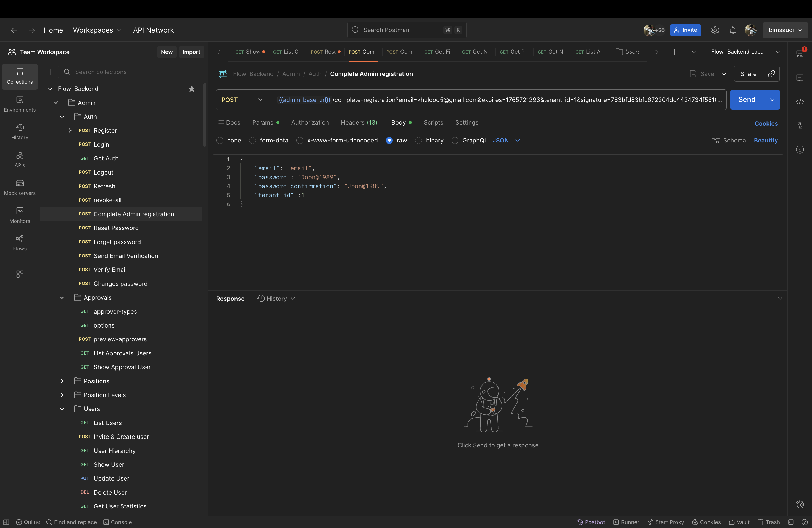Open the Monitors sidebar panel
Screen dimensions: 812x528
20,215
